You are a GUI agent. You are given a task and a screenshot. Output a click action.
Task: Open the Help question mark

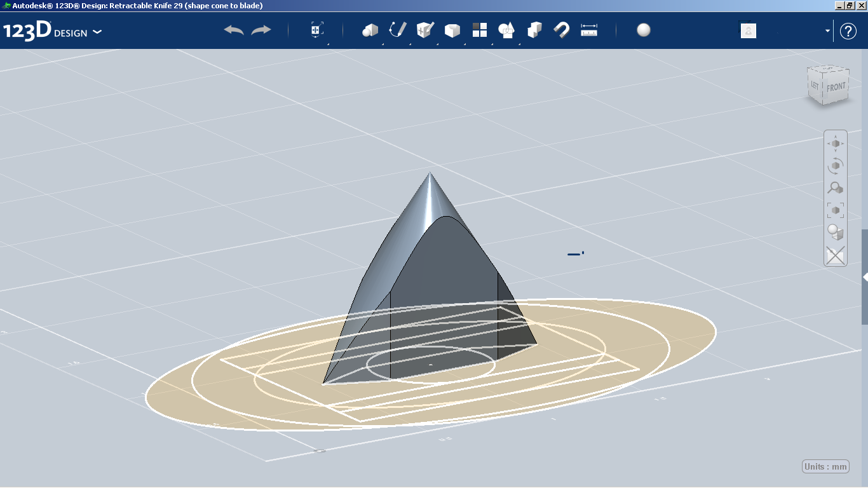point(848,30)
